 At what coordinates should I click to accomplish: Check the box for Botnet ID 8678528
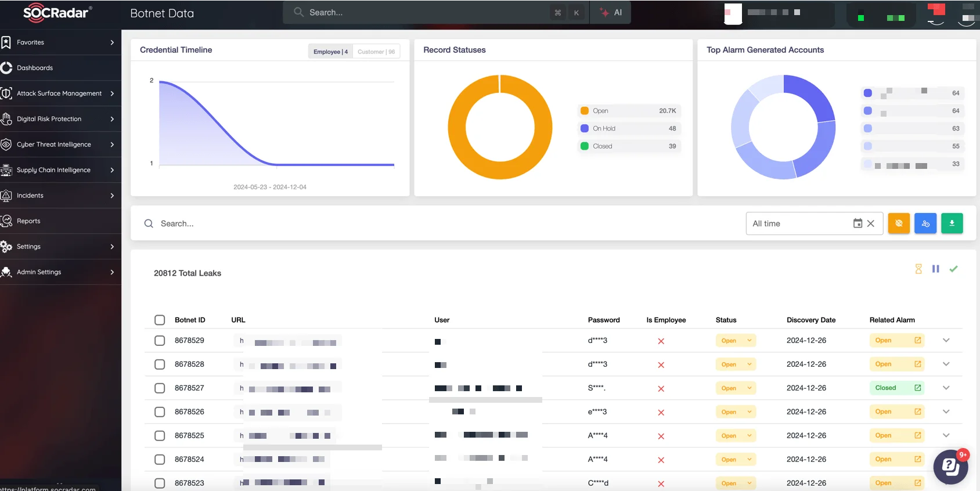click(x=160, y=364)
